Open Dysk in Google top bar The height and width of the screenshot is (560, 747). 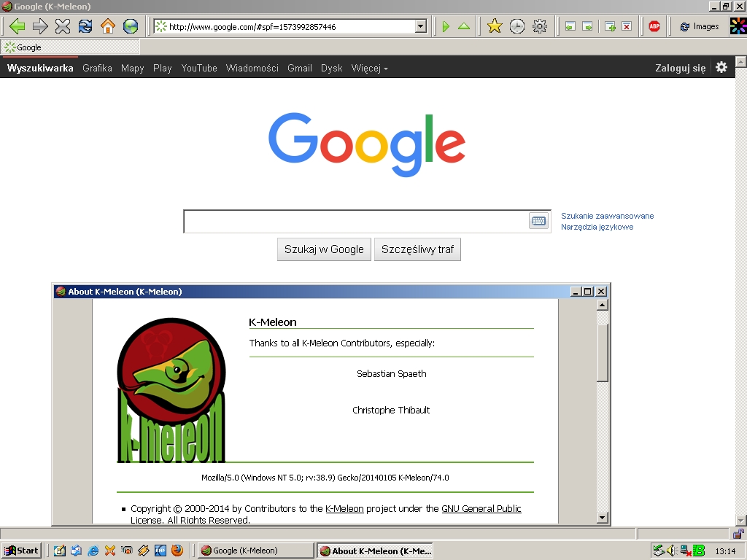tap(332, 68)
